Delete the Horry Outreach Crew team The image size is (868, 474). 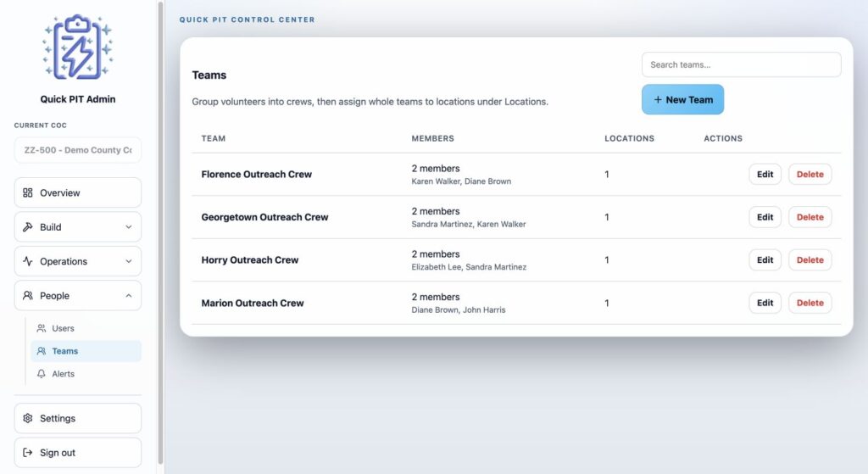pyautogui.click(x=810, y=259)
